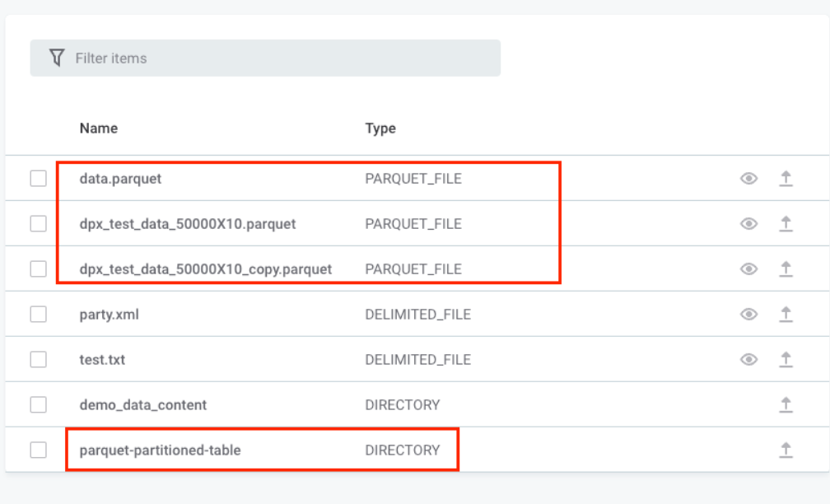Upload icon for data.parquet row
The width and height of the screenshot is (830, 504).
[786, 178]
